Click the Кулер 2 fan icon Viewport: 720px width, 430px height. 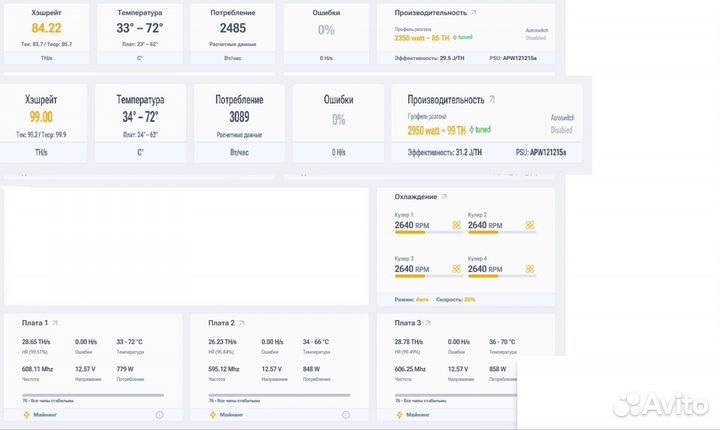[530, 225]
